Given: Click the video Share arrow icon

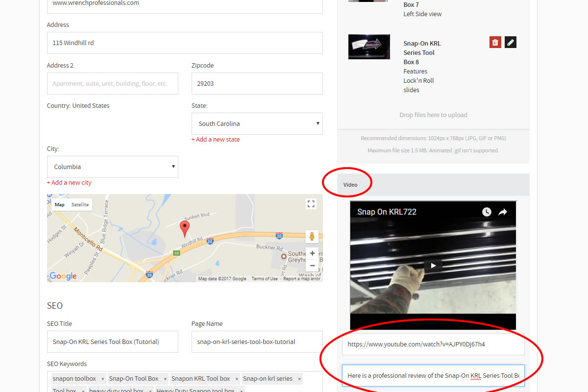Looking at the screenshot, I should tap(503, 212).
